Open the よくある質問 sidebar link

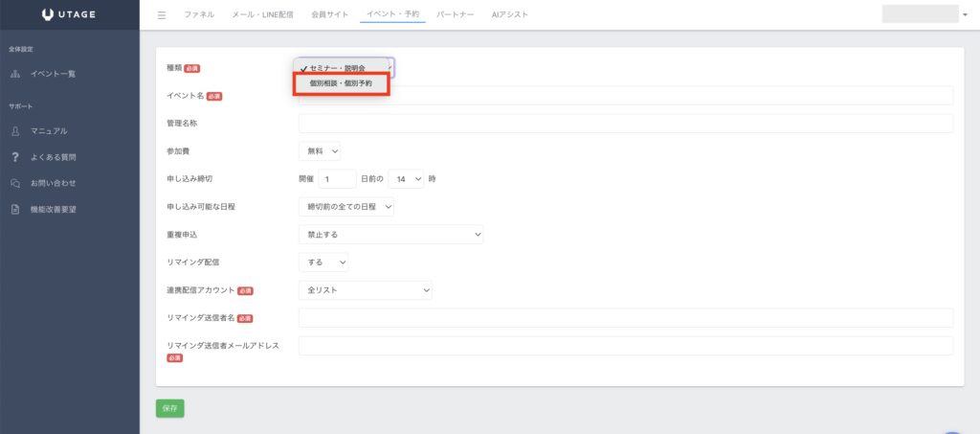click(54, 157)
